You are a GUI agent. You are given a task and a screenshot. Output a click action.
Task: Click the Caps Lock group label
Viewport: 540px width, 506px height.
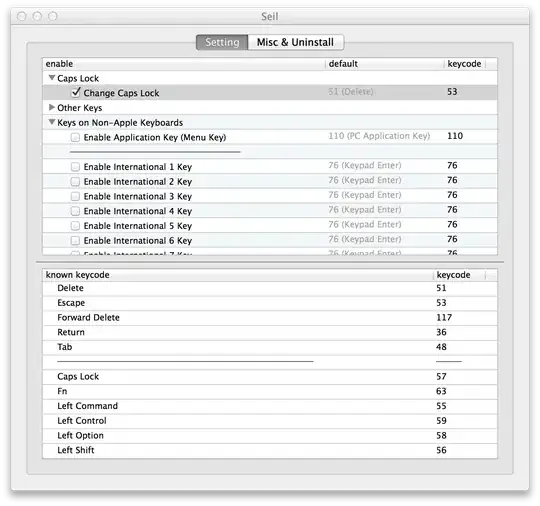coord(78,79)
